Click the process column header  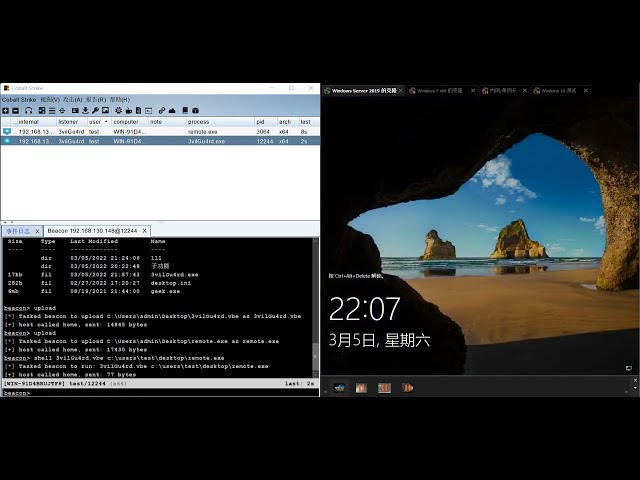[220, 122]
